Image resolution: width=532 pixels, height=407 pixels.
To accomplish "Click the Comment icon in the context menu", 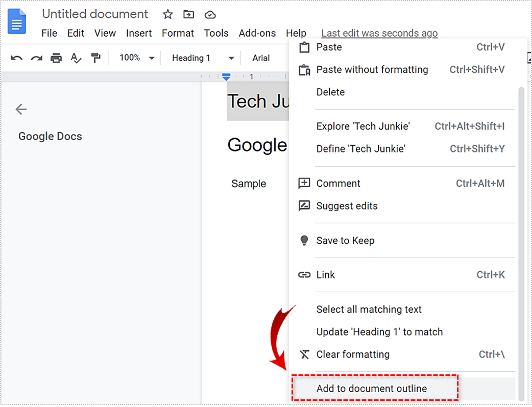I will (x=304, y=183).
